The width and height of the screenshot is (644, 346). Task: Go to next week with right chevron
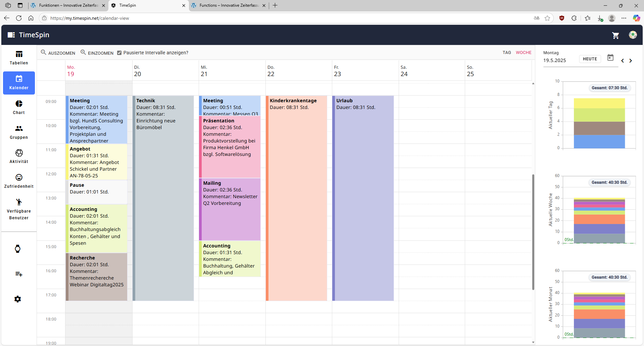631,61
